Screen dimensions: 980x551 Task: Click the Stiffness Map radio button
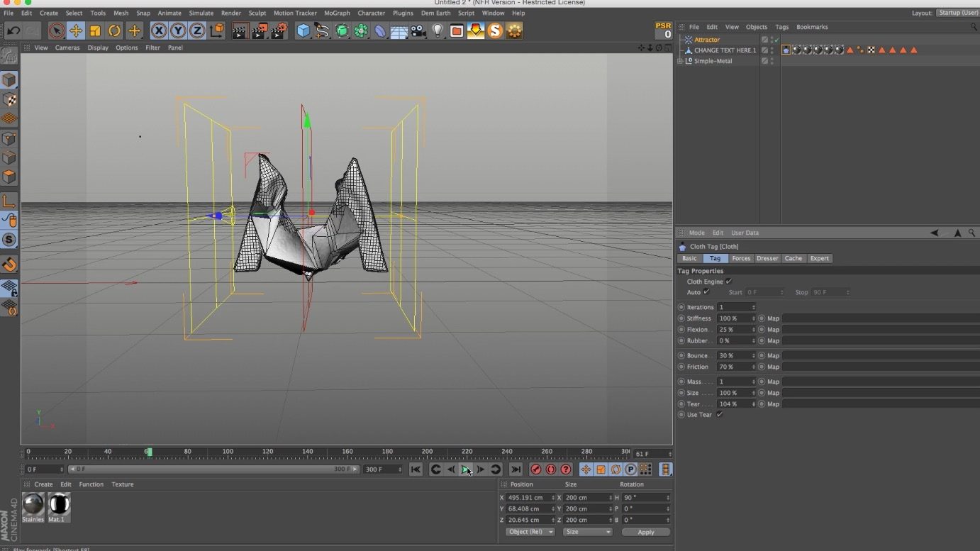[762, 318]
